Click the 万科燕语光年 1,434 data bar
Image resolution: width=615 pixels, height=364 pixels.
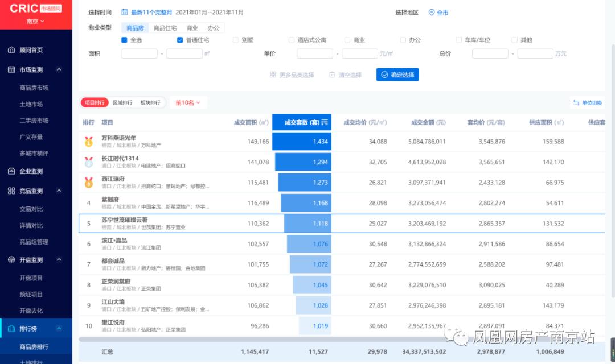coord(301,142)
